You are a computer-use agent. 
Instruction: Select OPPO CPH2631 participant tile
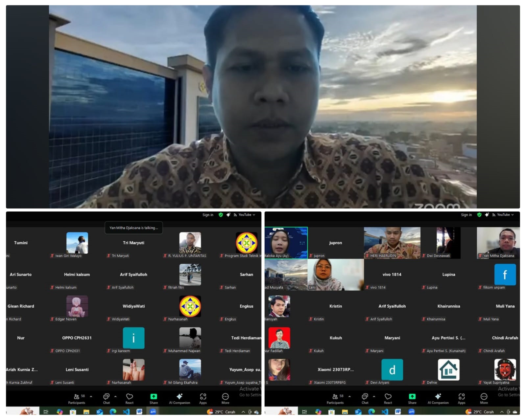[77, 338]
